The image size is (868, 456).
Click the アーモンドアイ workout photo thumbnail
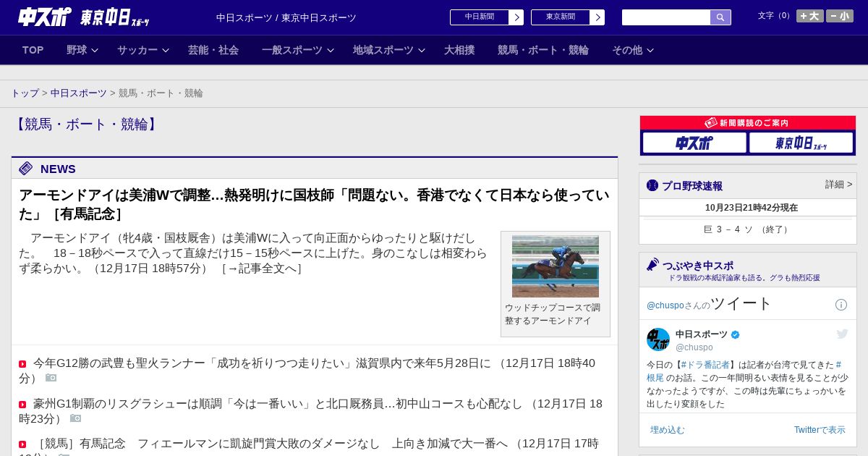(x=556, y=266)
